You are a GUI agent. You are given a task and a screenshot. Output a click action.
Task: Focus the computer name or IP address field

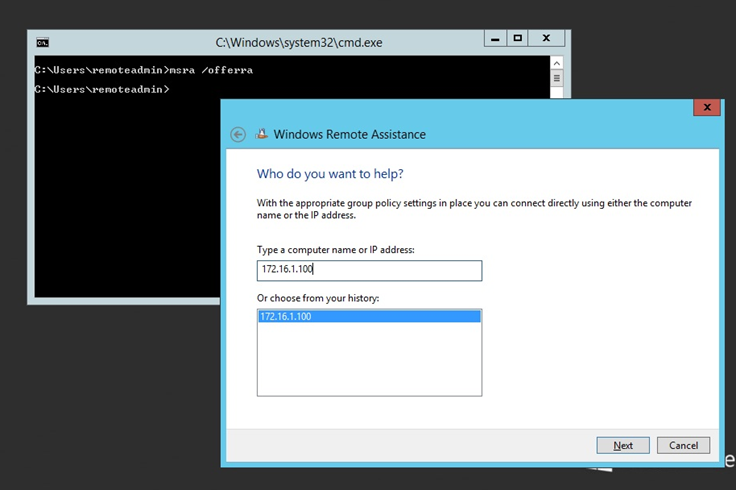click(369, 270)
